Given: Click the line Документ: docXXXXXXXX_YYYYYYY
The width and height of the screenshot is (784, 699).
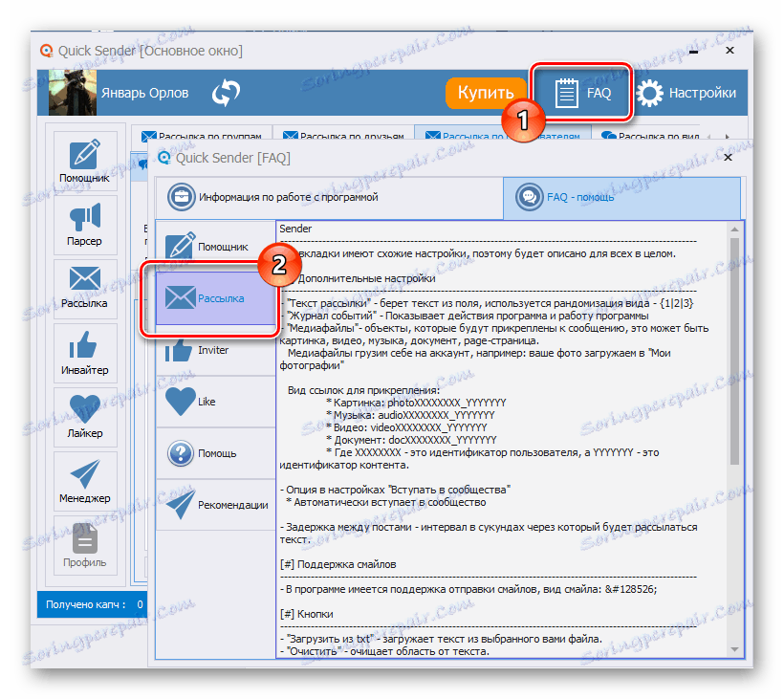Looking at the screenshot, I should [411, 440].
